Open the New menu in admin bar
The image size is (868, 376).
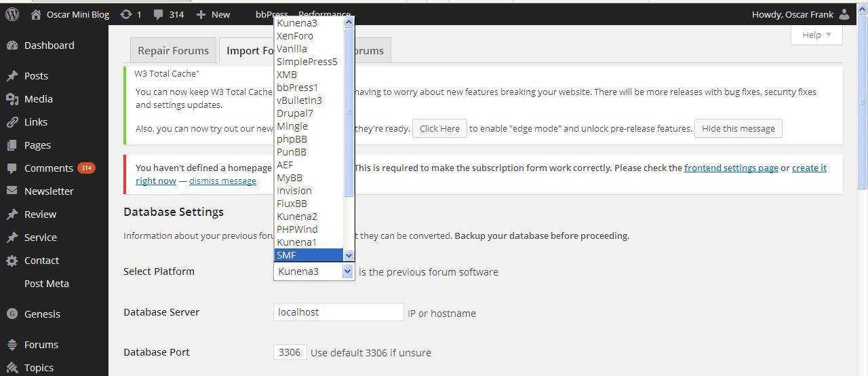(213, 14)
